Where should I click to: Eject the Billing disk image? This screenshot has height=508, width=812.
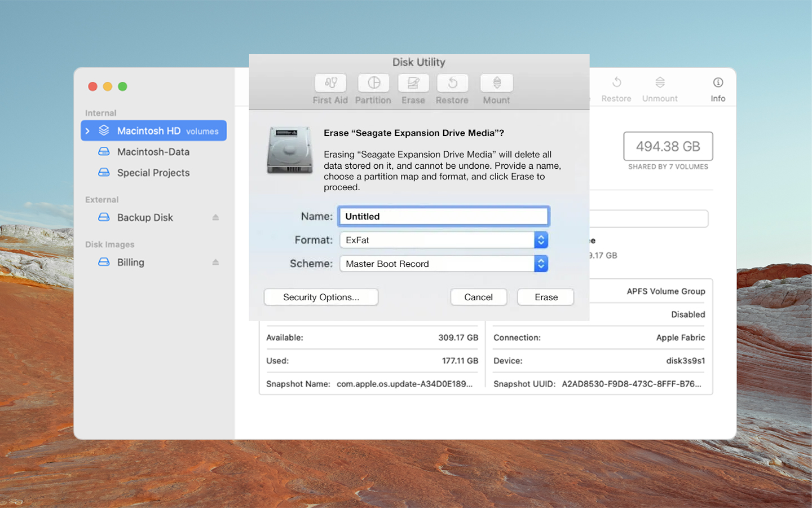(215, 262)
